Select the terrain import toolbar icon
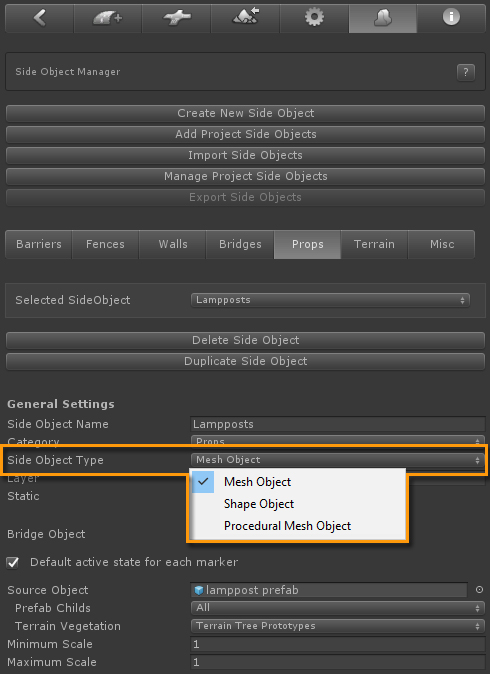 tap(245, 18)
